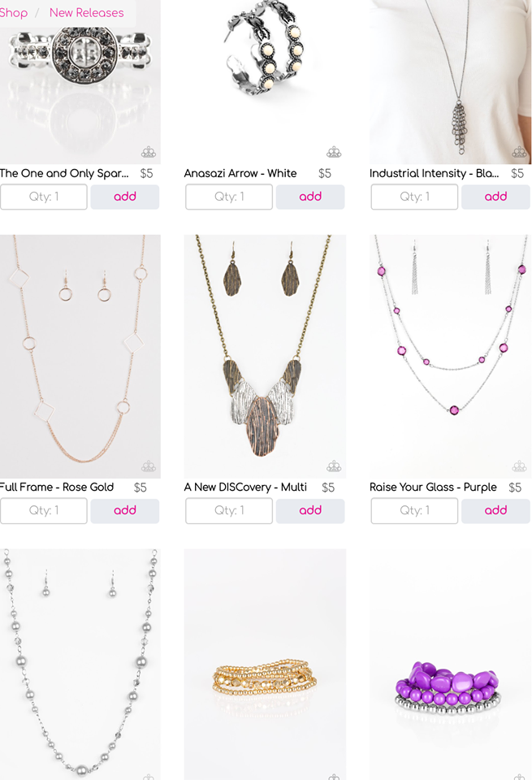This screenshot has width=532, height=780.
Task: Open A New DISCovery multi necklace image
Action: point(265,356)
